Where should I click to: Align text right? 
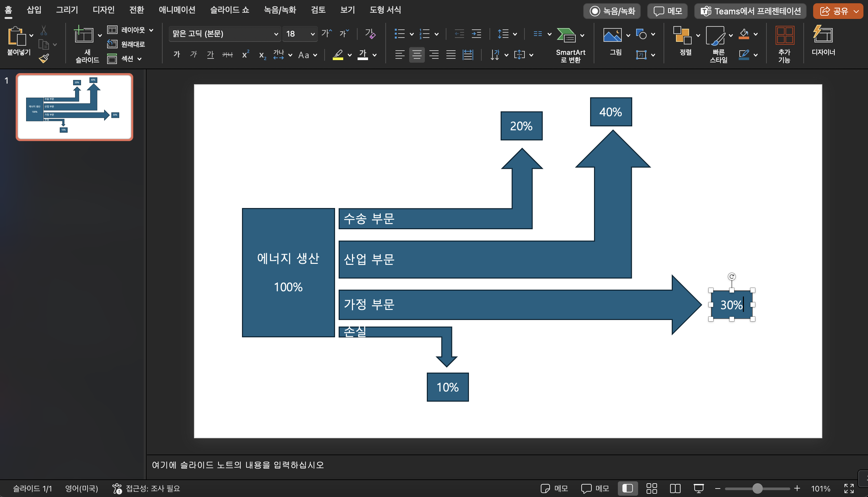[434, 54]
